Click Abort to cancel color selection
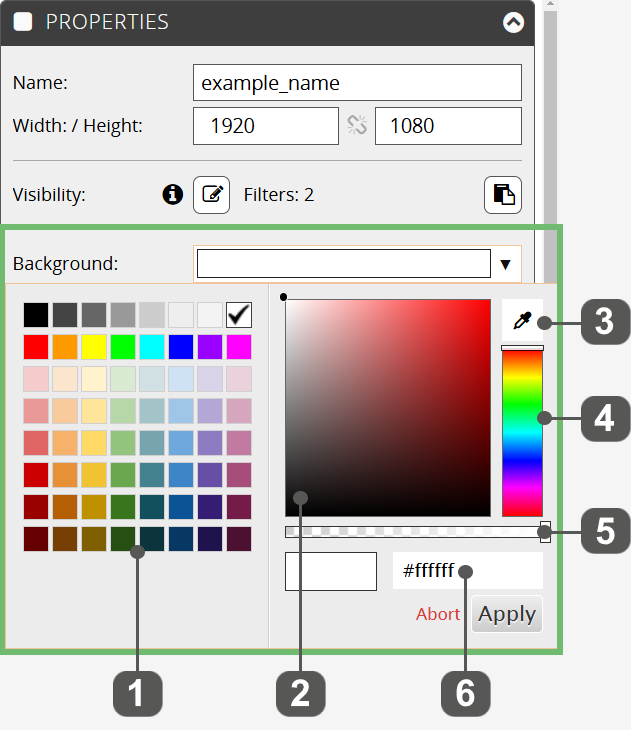The width and height of the screenshot is (631, 730). coord(438,614)
